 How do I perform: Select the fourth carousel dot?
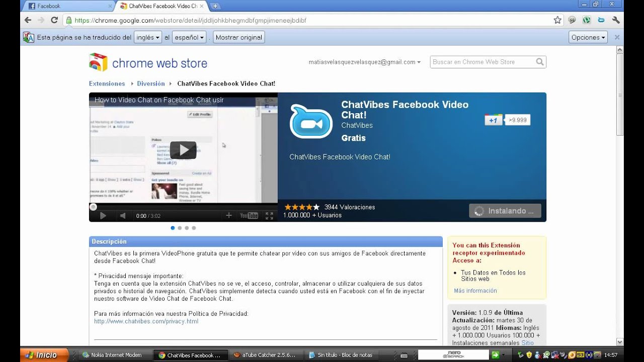(x=194, y=228)
